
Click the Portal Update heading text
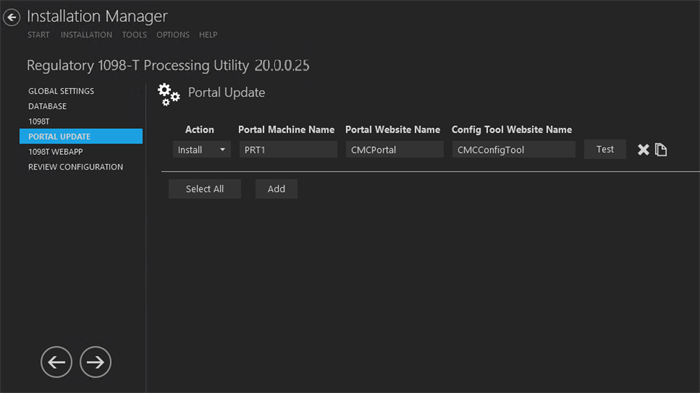[226, 92]
